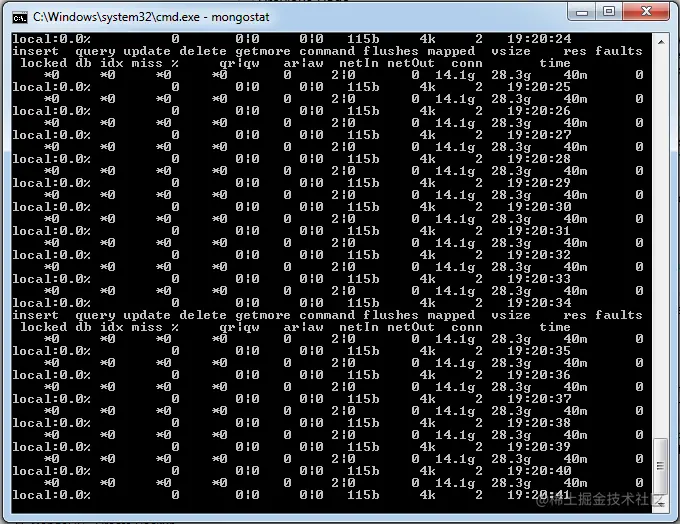Click timestamp 19:20:34
The width and height of the screenshot is (680, 524).
[x=539, y=303]
